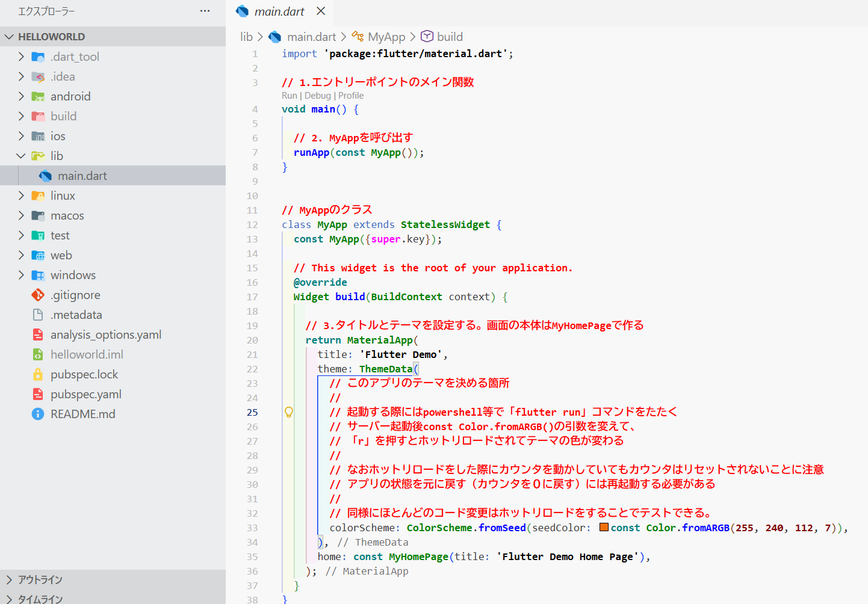The height and width of the screenshot is (604, 868).
Task: Click the windows folder icon
Action: pyautogui.click(x=38, y=275)
